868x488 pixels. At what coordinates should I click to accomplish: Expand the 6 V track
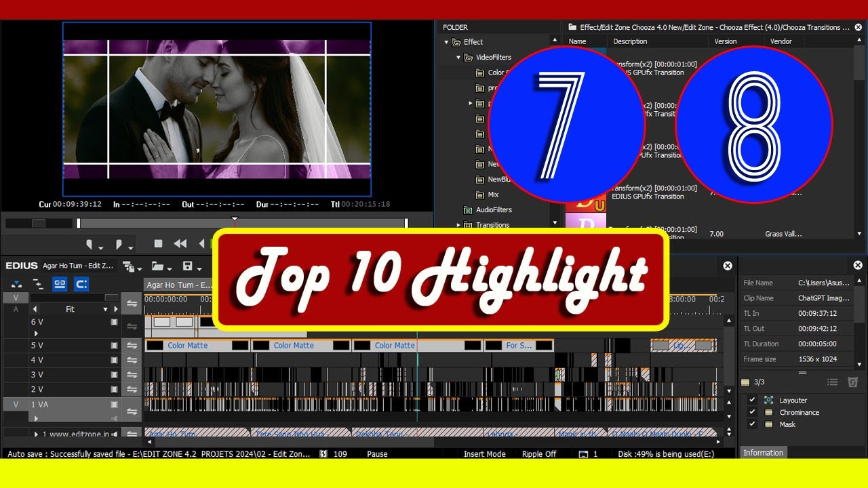coord(36,333)
